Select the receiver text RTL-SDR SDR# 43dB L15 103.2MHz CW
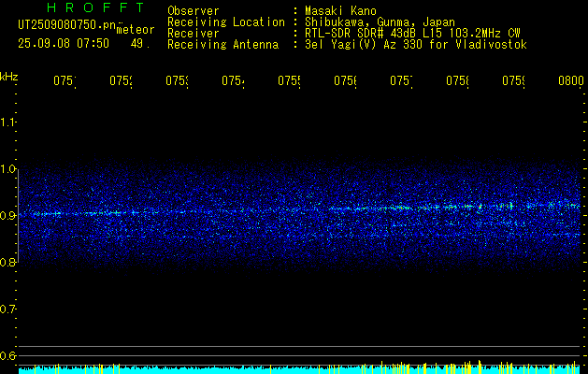The width and height of the screenshot is (588, 374). (x=412, y=34)
